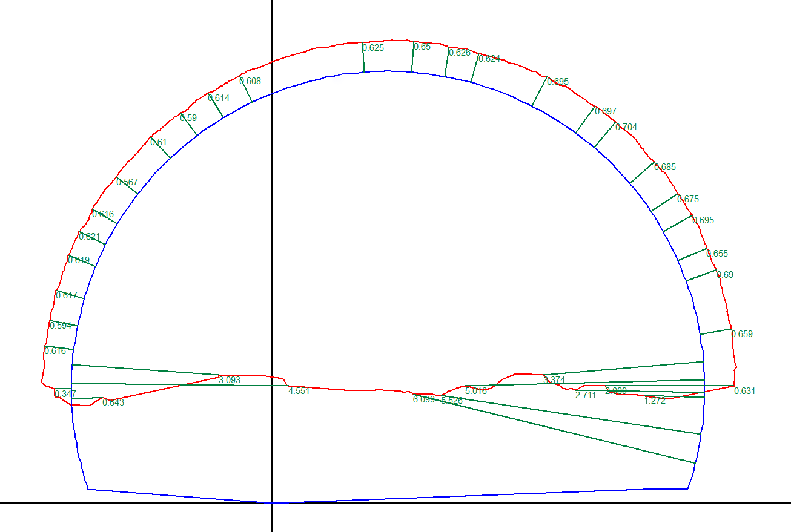The image size is (791, 532).
Task: Click the 0.659 measurement label
Action: point(742,334)
